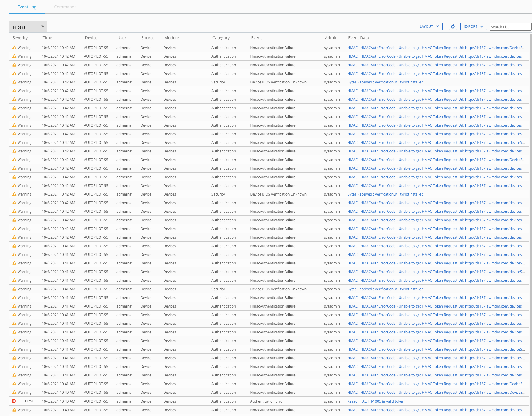Click the Event Data column header
This screenshot has width=532, height=416.
(358, 38)
